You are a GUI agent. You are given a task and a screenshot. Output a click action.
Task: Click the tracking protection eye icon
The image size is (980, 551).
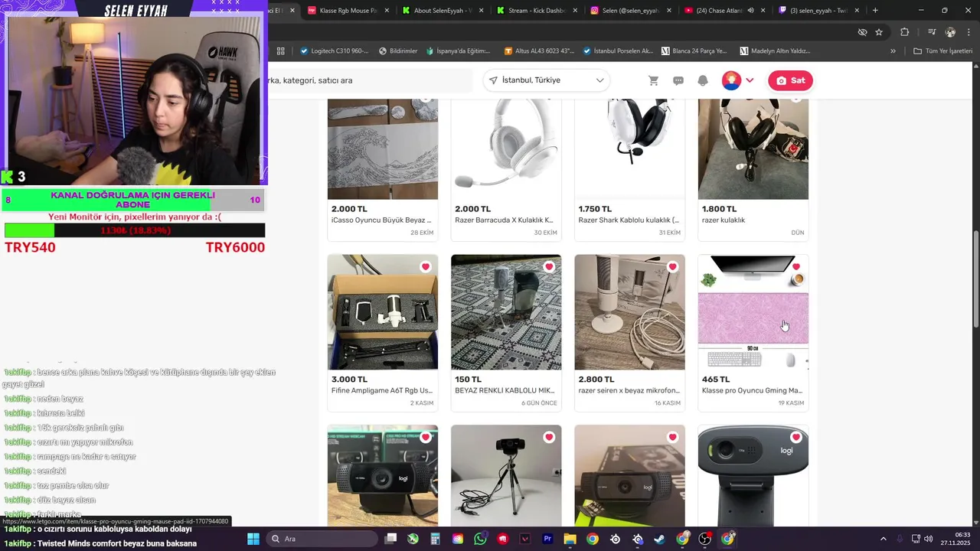pos(862,32)
